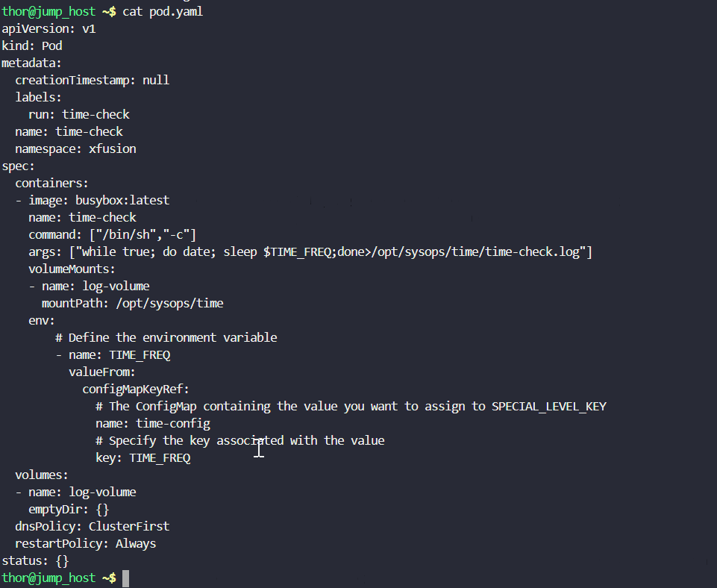The height and width of the screenshot is (588, 717).
Task: Click the cursor block at the last prompt
Action: point(126,578)
